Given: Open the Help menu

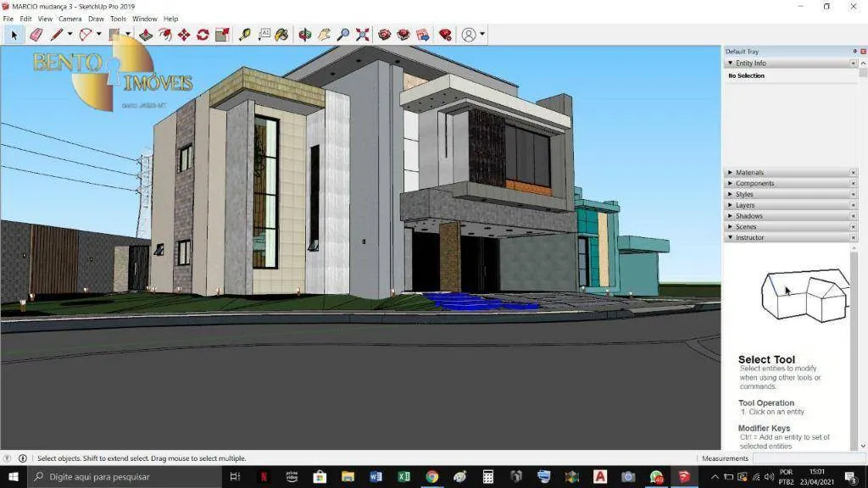Looking at the screenshot, I should pyautogui.click(x=170, y=19).
